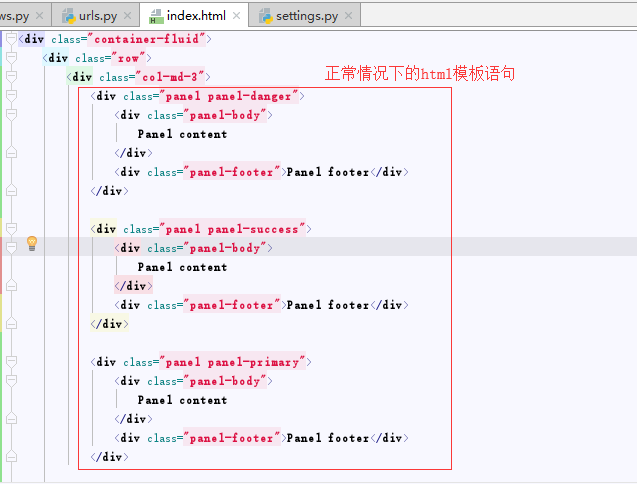The width and height of the screenshot is (637, 484).
Task: Click the fold end marker closing panel-success div
Action: click(x=11, y=323)
